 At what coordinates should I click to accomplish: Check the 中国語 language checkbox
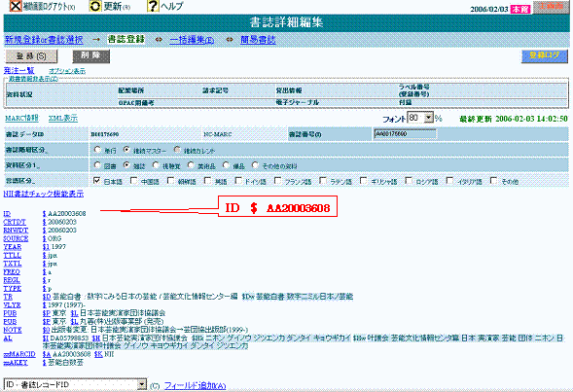click(134, 181)
